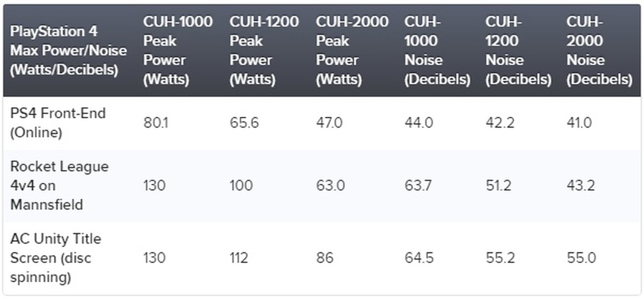The height and width of the screenshot is (299, 644).
Task: Click the CUH-2000 Noise column header
Action: point(599,50)
